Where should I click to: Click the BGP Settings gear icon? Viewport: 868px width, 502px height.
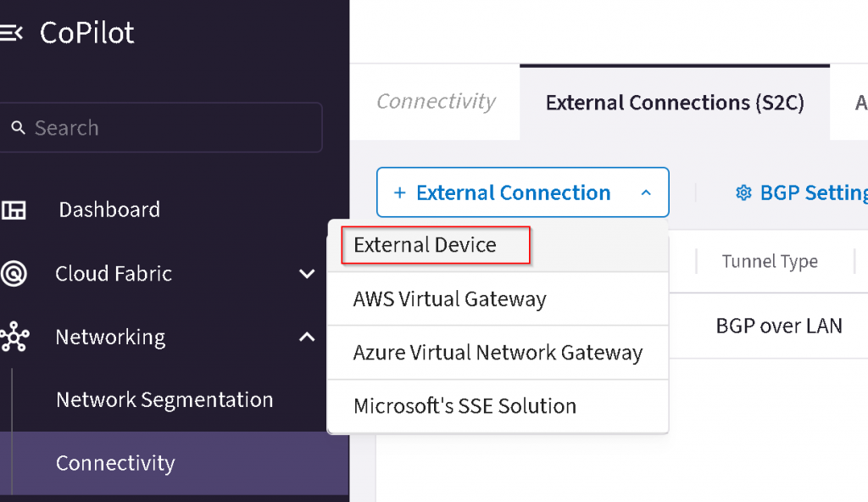(743, 192)
